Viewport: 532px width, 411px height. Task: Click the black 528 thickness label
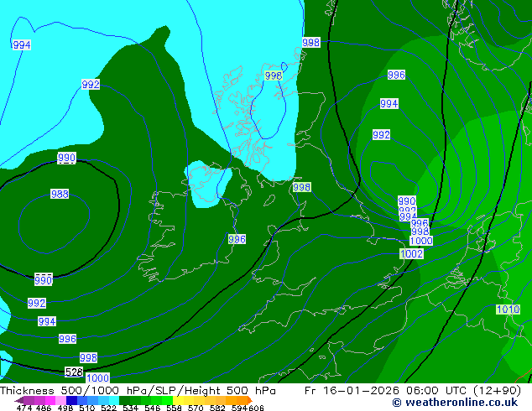74,372
